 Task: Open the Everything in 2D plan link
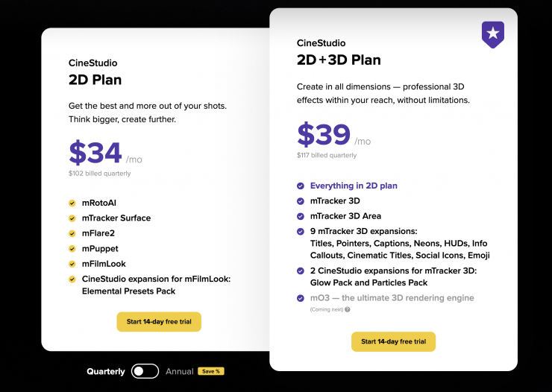354,186
